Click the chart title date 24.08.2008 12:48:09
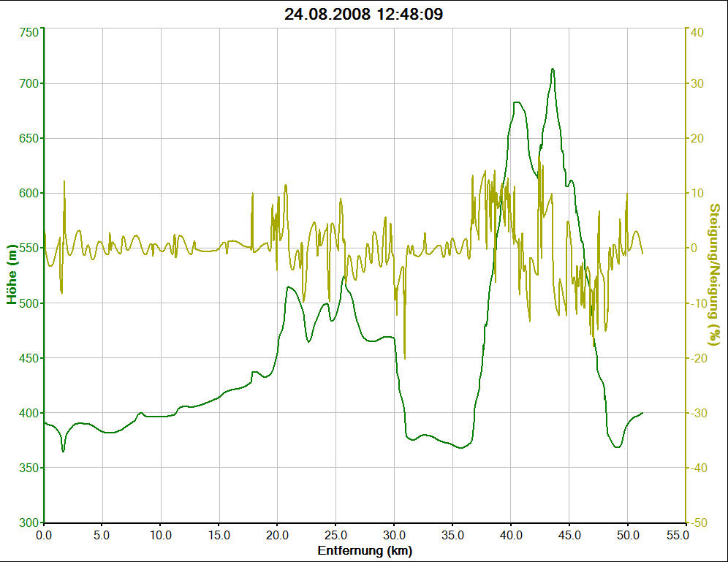Image resolution: width=728 pixels, height=562 pixels. (x=363, y=14)
